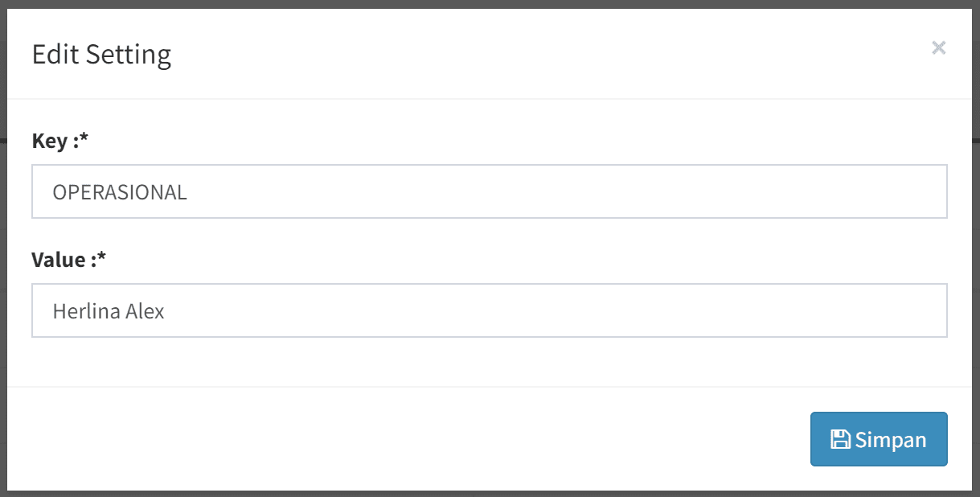This screenshot has width=980, height=497.
Task: Close the Edit Setting dialog
Action: [938, 48]
